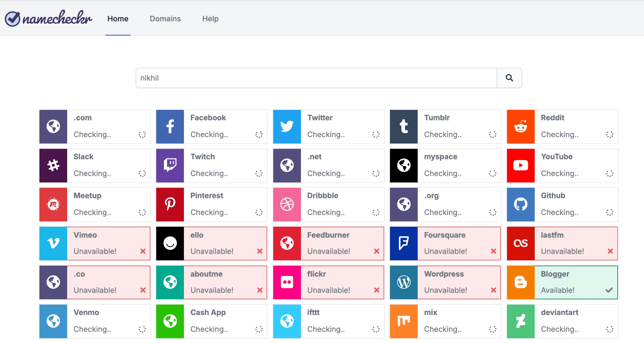The image size is (644, 343).
Task: Click the aboutme Unavailable! status text
Action: pos(212,290)
